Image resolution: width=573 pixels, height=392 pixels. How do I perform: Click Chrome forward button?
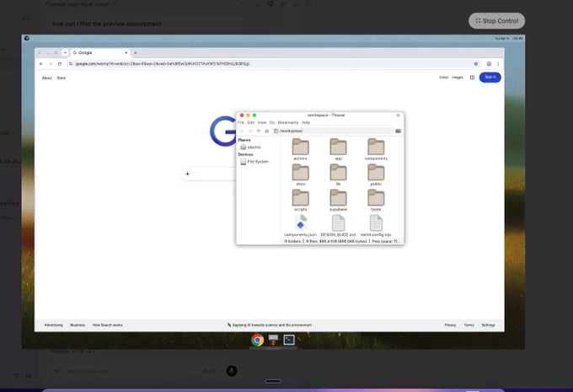pos(51,63)
